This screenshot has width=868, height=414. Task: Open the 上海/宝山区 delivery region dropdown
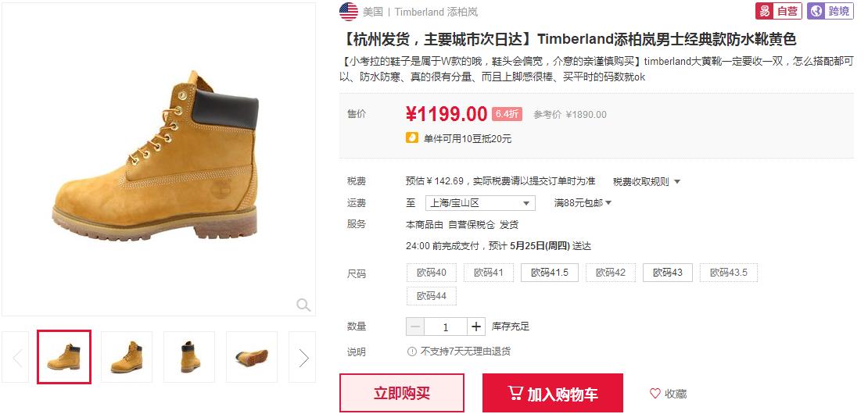480,203
